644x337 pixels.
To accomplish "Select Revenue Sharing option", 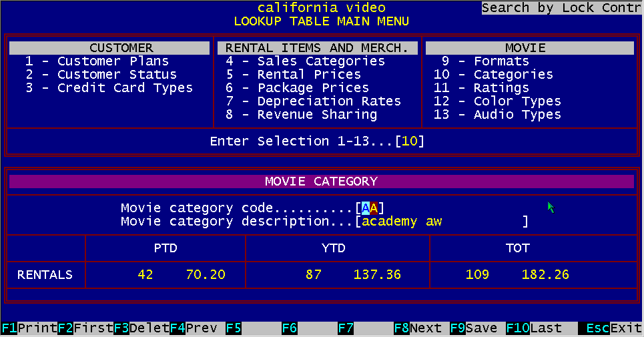I will pos(301,115).
